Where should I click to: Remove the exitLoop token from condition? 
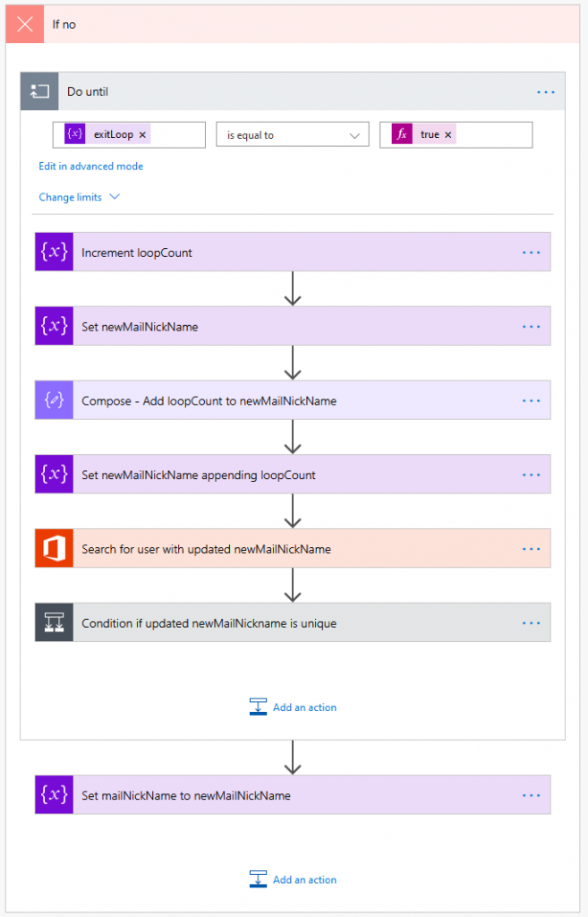(x=142, y=135)
